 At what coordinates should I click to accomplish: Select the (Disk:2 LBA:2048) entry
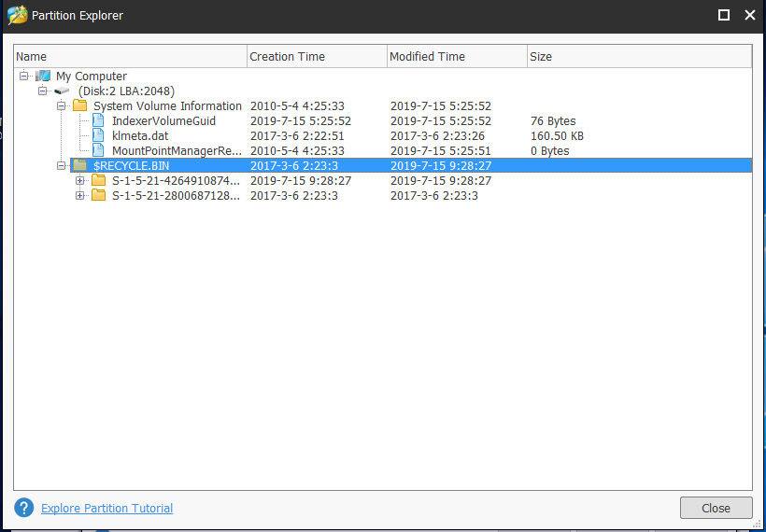coord(126,91)
